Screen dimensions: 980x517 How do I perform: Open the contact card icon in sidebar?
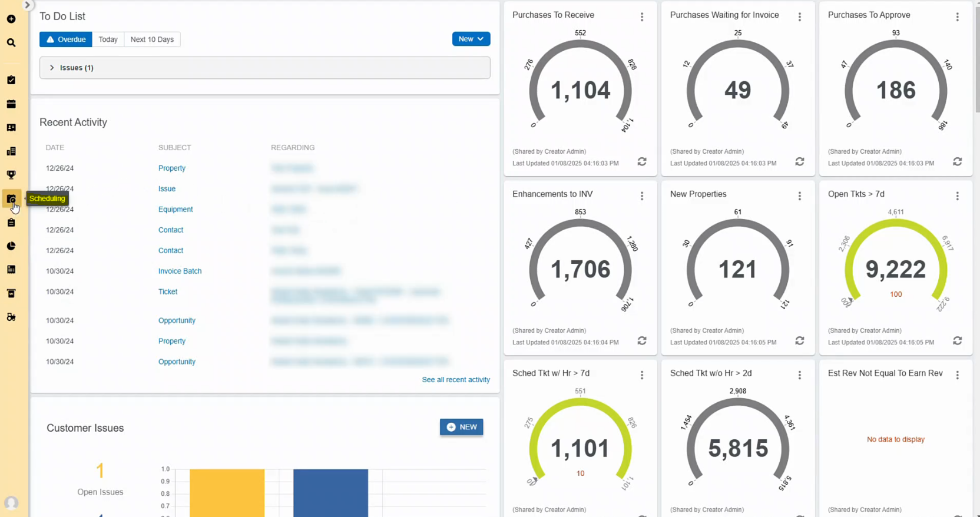(x=11, y=128)
